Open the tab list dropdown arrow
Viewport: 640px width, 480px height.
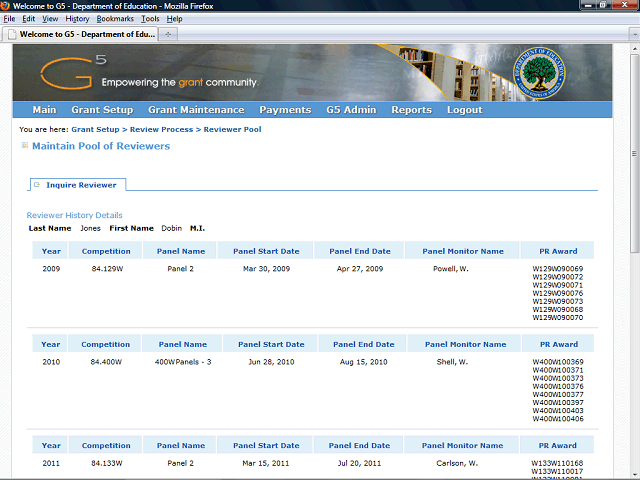(634, 35)
